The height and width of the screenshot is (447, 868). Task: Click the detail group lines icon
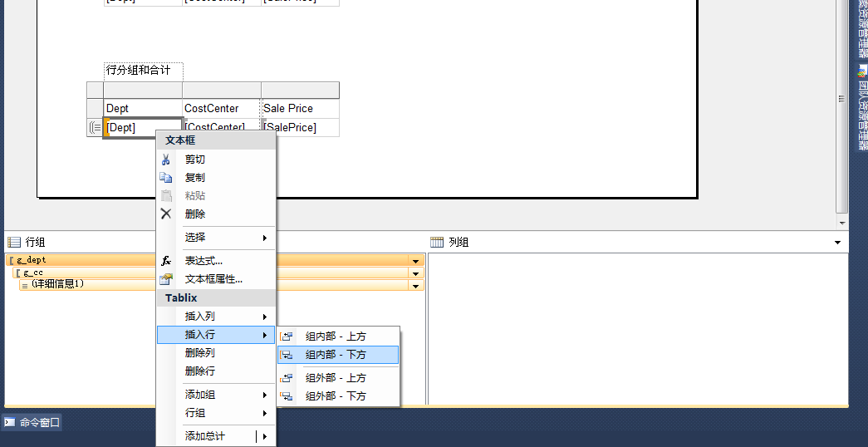click(24, 286)
